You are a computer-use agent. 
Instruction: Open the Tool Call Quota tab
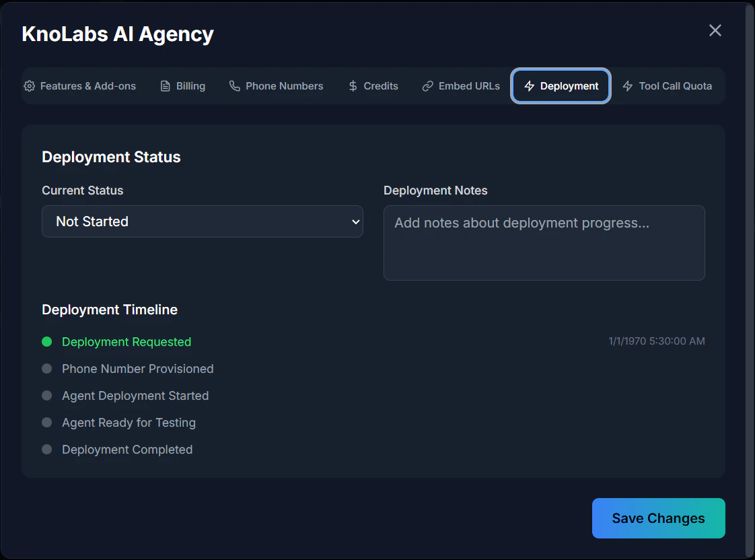668,86
